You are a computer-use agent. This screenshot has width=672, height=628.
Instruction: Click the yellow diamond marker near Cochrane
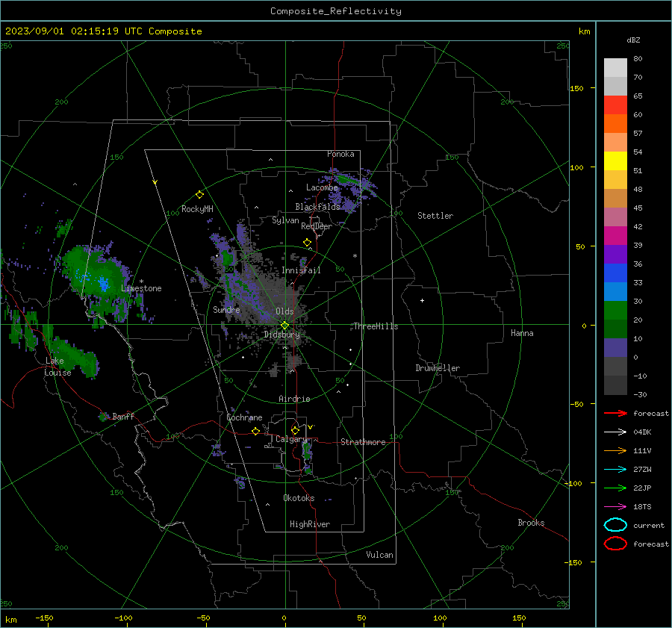[x=256, y=431]
